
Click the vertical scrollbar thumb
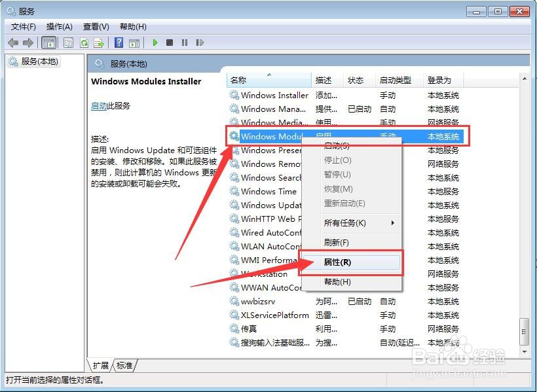click(525, 331)
